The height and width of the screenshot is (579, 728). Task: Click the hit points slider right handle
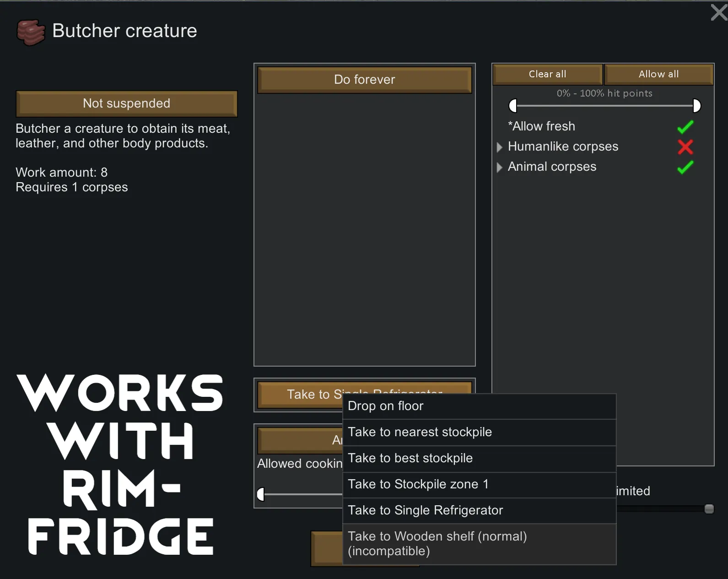[x=696, y=106]
